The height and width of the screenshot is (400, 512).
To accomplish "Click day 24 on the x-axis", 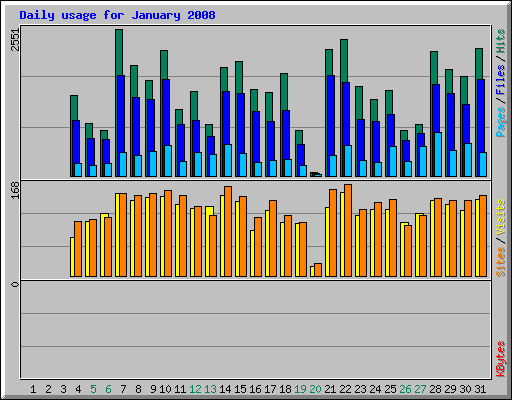I will pos(375,389).
